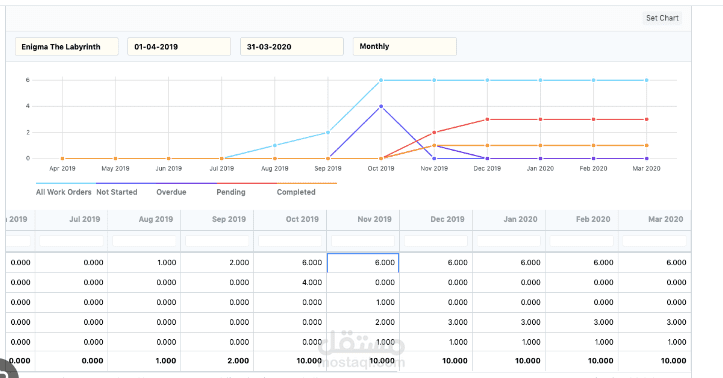723x378 pixels.
Task: Sort by Mar 2020 column header
Action: [x=654, y=219]
